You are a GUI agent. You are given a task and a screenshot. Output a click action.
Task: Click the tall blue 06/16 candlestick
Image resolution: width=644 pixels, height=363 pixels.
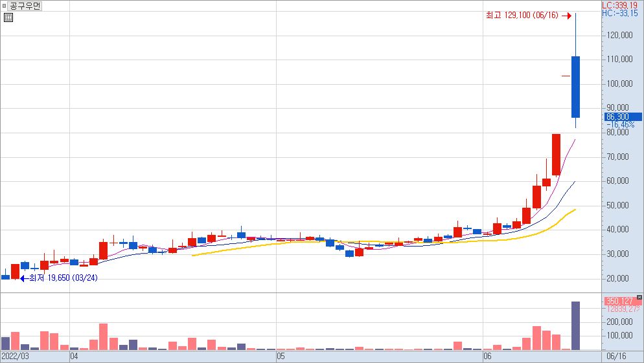pos(575,87)
